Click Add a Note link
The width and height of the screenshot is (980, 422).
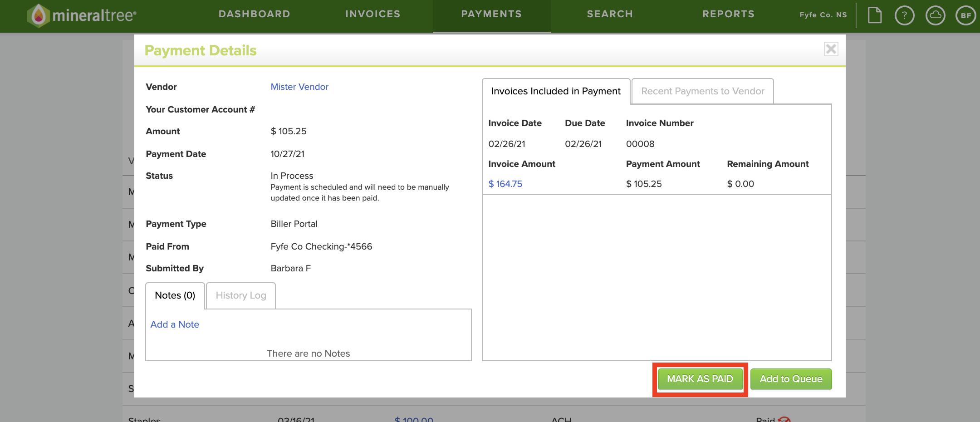175,324
